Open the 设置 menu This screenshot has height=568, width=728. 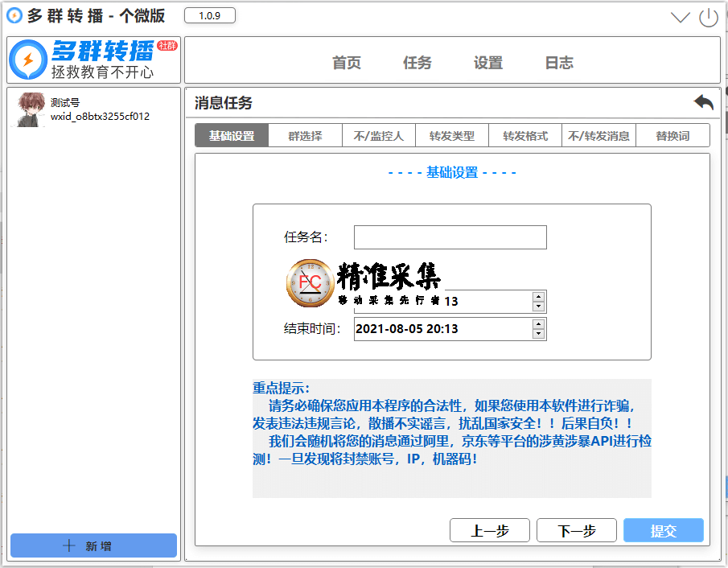tap(488, 62)
